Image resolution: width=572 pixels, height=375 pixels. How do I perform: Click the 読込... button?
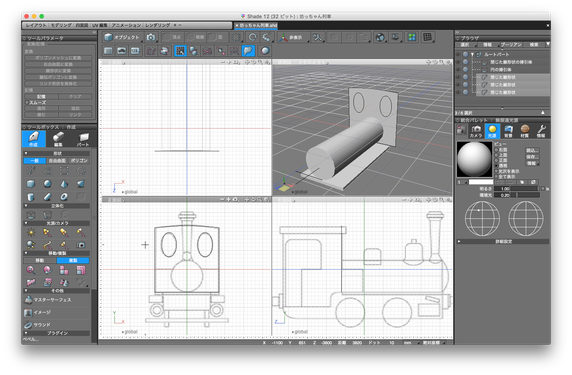(532, 150)
